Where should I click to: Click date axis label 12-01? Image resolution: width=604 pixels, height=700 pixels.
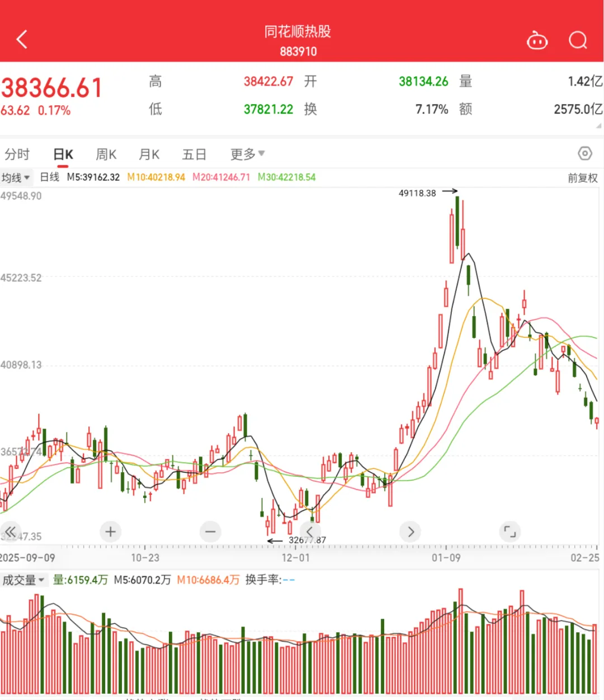(x=295, y=558)
